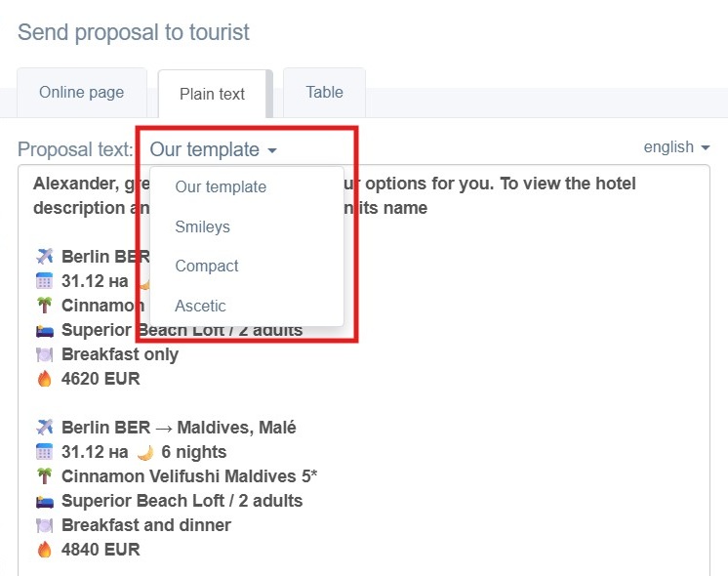Click the fire icon beside 4840 EUR
The height and width of the screenshot is (576, 728).
[45, 550]
